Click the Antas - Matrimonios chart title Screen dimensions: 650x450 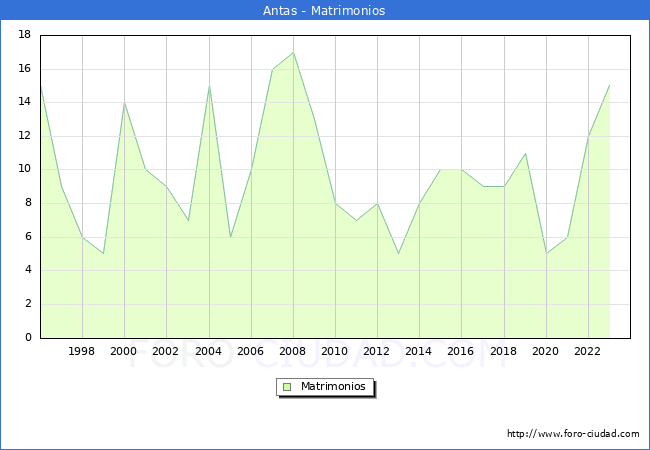324,10
